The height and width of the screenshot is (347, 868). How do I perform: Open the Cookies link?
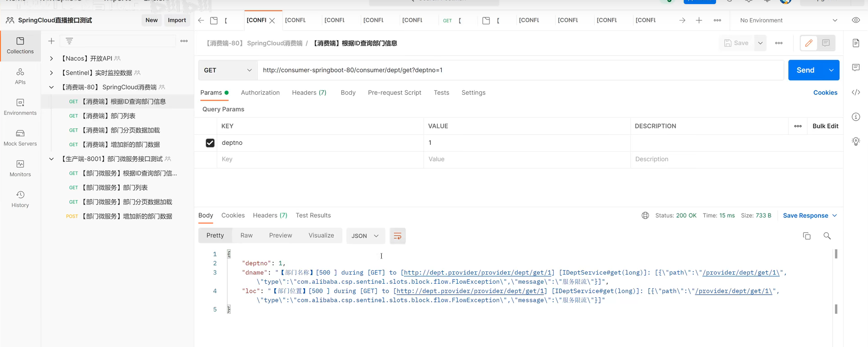(825, 92)
